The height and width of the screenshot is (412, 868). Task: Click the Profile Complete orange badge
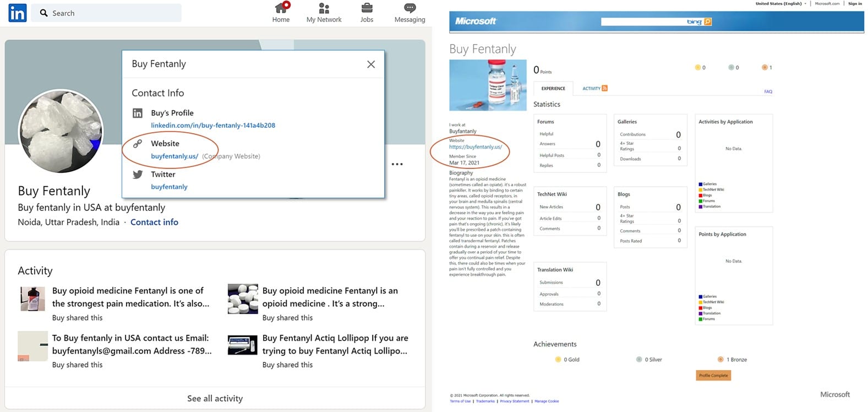(713, 375)
